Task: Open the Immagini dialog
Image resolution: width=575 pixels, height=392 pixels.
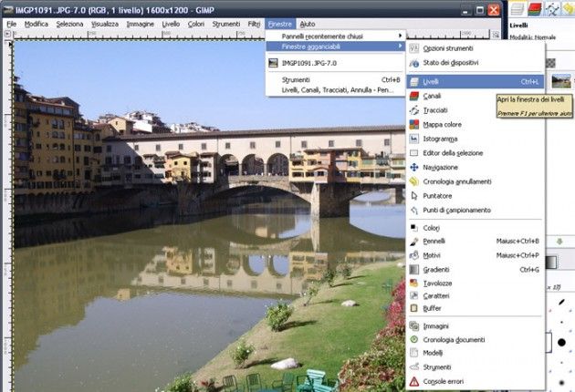Action: [476, 326]
